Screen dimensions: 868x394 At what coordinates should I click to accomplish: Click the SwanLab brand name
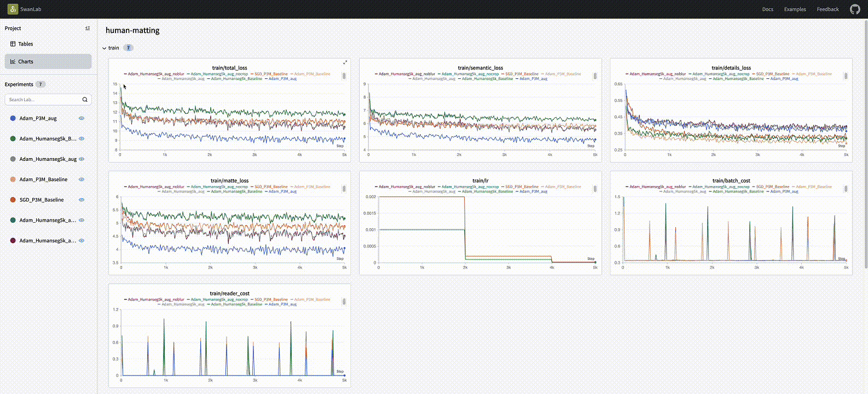31,9
